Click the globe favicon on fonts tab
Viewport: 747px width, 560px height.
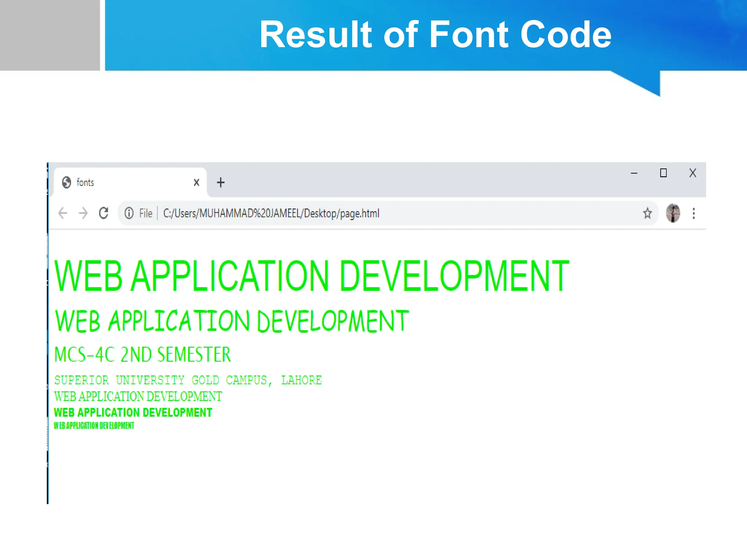click(66, 182)
